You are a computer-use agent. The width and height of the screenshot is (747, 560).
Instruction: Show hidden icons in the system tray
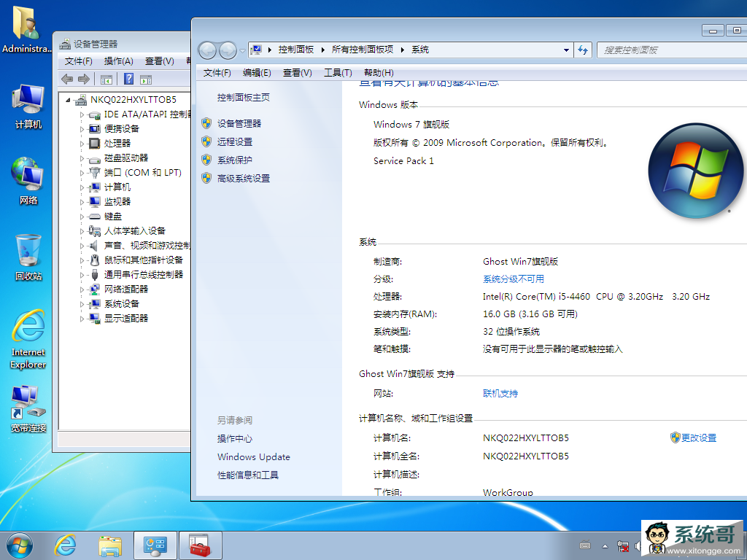pos(605,546)
